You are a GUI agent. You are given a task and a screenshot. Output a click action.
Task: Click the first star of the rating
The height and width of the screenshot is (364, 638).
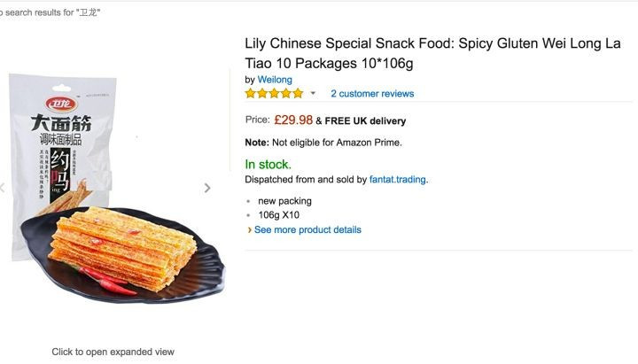point(252,93)
